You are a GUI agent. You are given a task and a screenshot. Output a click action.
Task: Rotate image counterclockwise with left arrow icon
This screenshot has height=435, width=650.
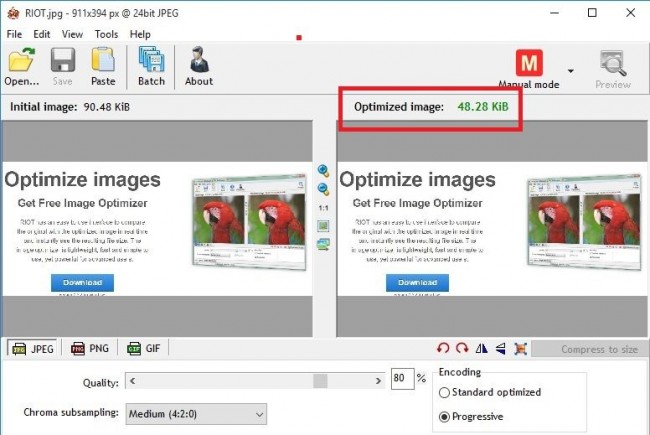(x=443, y=349)
